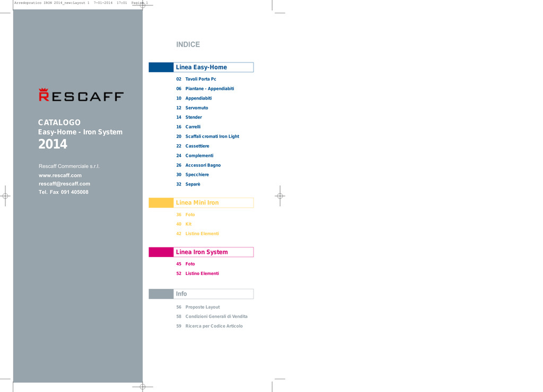The image size is (543, 392).
Task: Click the CATALOGO title on the cover
Action: tap(59, 122)
